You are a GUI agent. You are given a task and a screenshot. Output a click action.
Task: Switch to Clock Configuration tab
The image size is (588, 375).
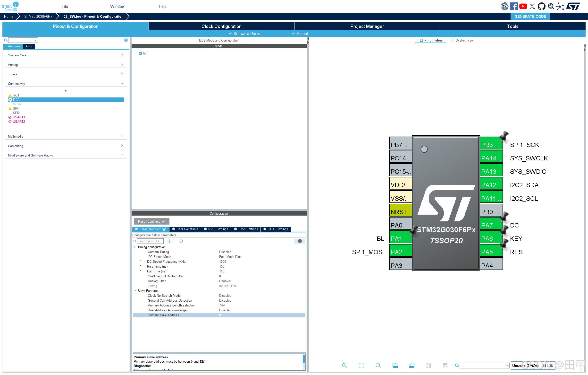coord(221,26)
